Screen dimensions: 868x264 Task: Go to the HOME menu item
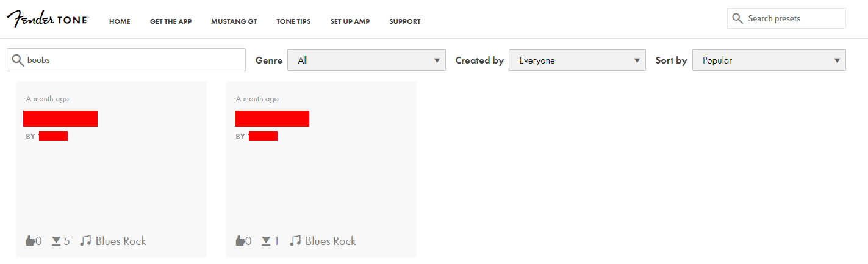120,21
